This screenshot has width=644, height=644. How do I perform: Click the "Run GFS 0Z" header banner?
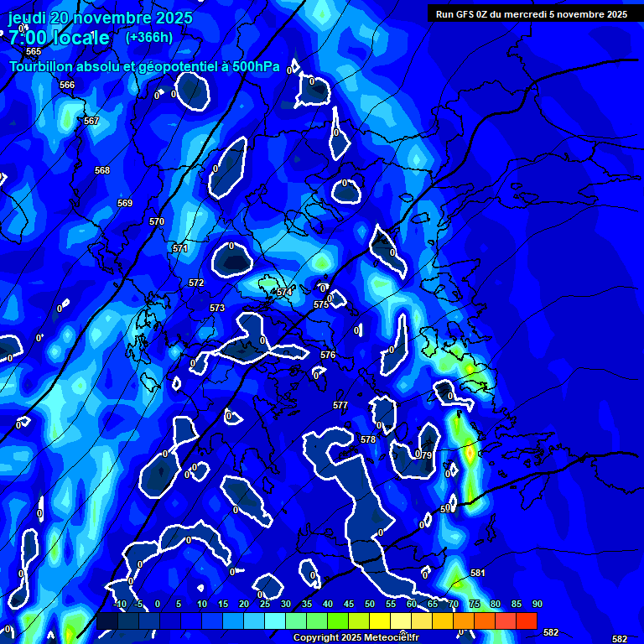(531, 14)
